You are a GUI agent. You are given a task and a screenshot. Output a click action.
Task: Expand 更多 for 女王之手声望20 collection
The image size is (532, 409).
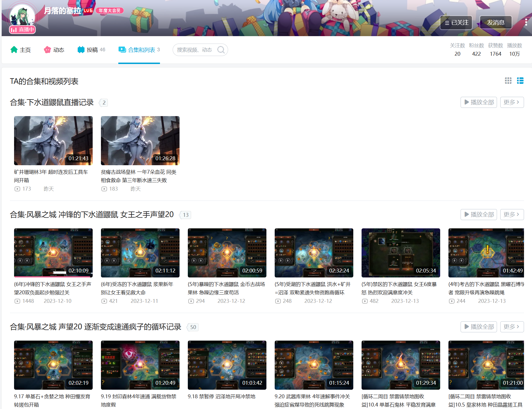(x=512, y=215)
